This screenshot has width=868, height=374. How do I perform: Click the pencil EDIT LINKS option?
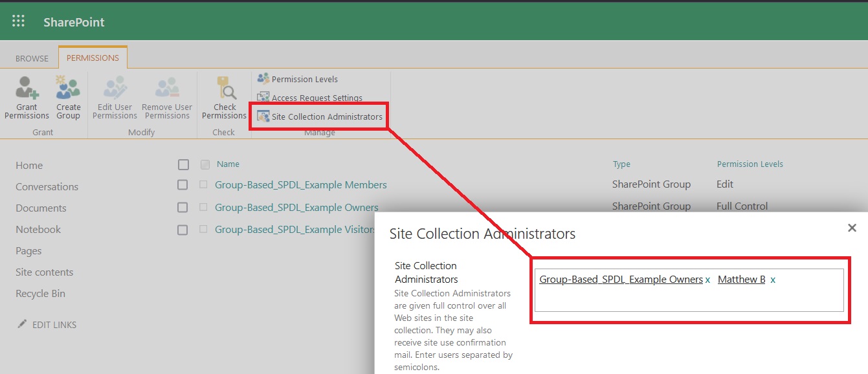point(47,325)
